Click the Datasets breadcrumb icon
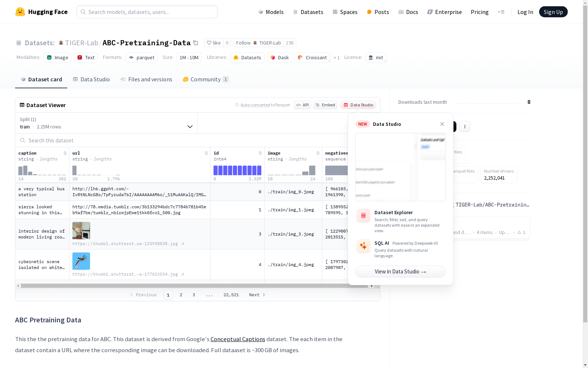Image resolution: width=588 pixels, height=368 pixels. pos(19,43)
